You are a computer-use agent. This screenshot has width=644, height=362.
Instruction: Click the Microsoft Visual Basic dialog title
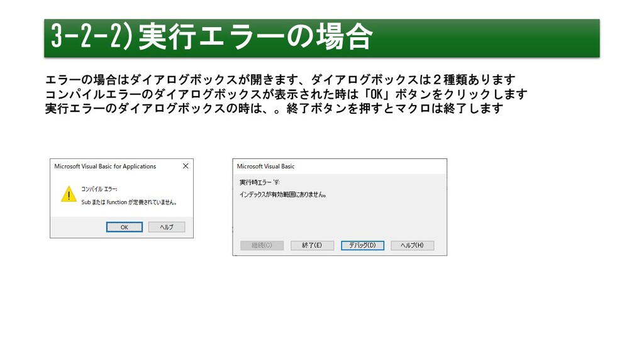pyautogui.click(x=266, y=166)
